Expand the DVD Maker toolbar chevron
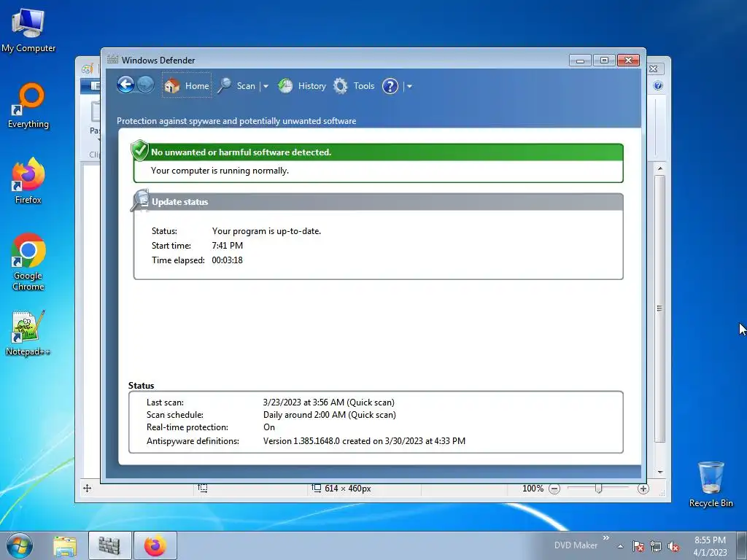Viewport: 747px width, 560px height. pyautogui.click(x=606, y=538)
